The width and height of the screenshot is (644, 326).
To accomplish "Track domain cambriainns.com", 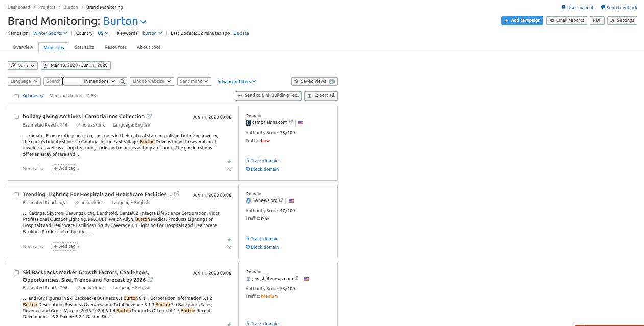I will coord(262,161).
